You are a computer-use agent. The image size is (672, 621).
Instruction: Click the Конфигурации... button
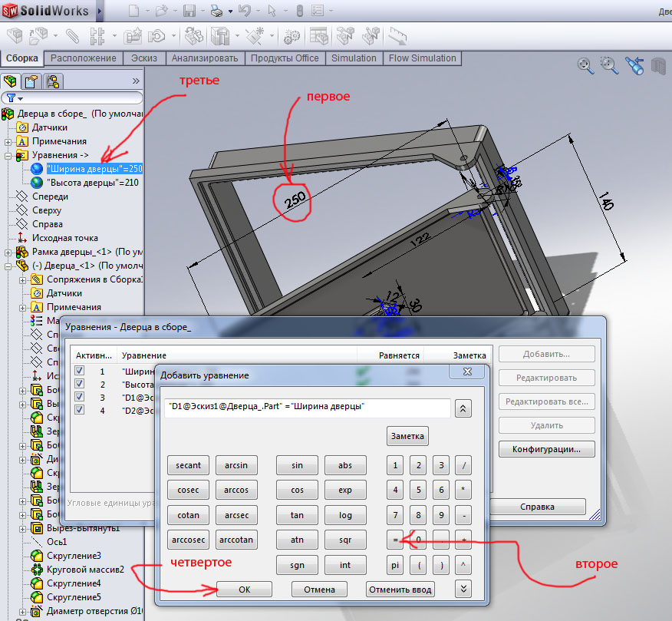click(x=546, y=449)
